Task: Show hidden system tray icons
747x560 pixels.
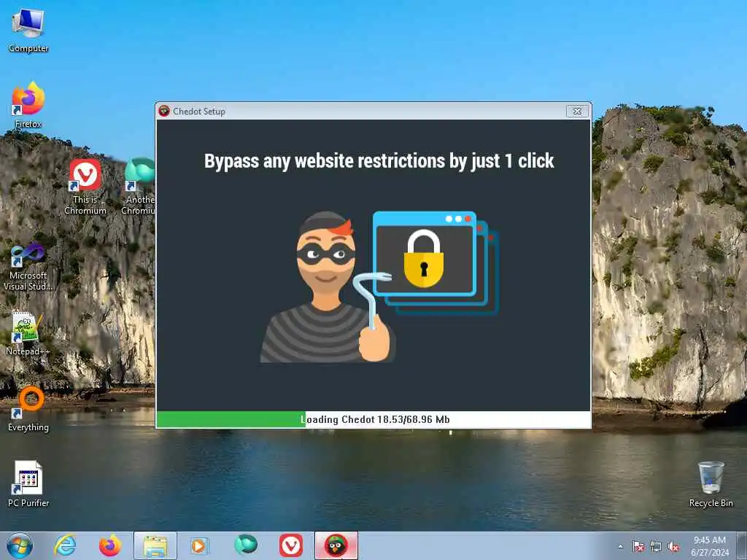Action: tap(620, 547)
